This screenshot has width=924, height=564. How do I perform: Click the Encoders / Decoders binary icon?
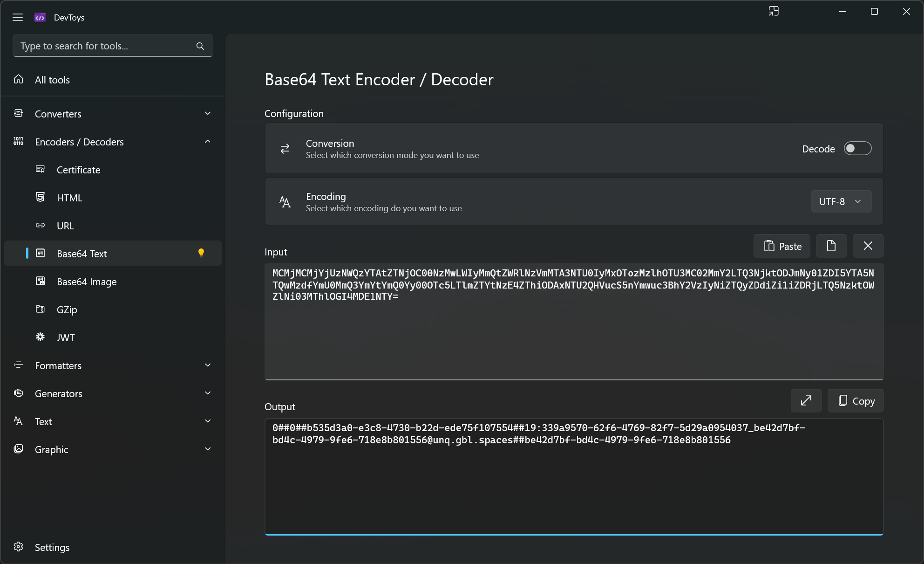pos(19,142)
